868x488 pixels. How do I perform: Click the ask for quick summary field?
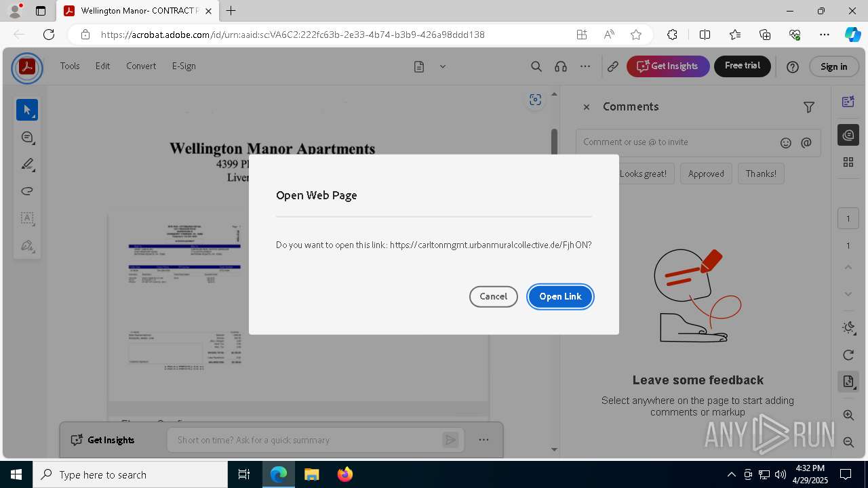[x=315, y=440]
